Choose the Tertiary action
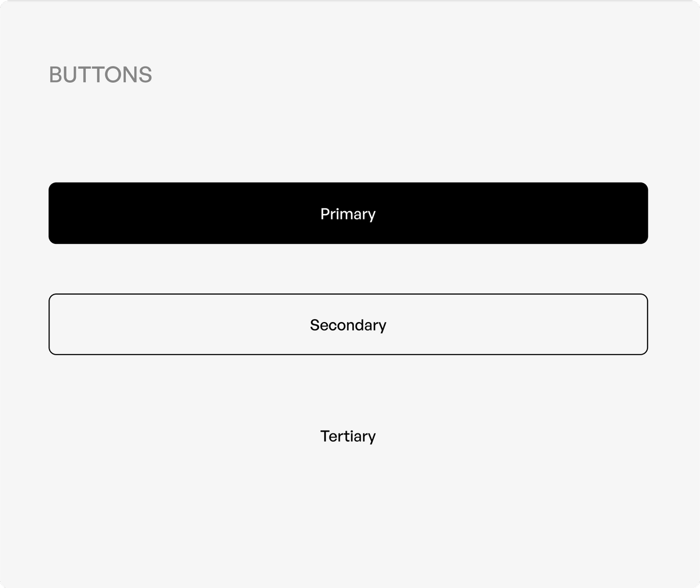 [x=348, y=436]
